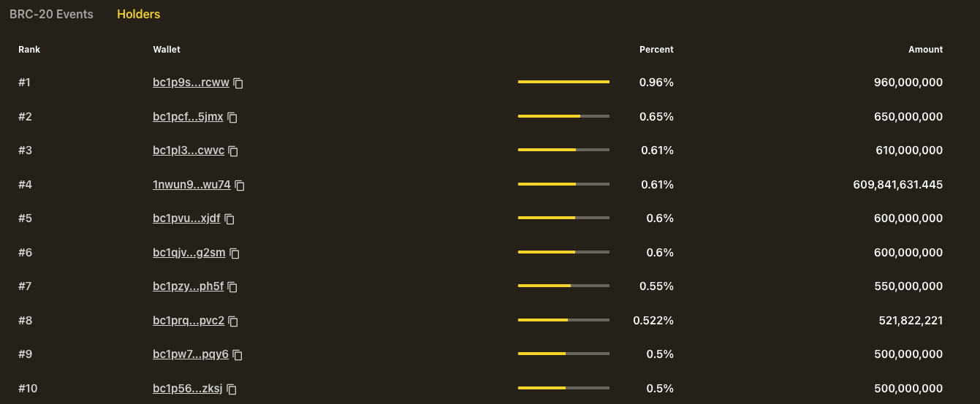
Task: Copy wallet address bc1prq...pvc2
Action: point(234,321)
